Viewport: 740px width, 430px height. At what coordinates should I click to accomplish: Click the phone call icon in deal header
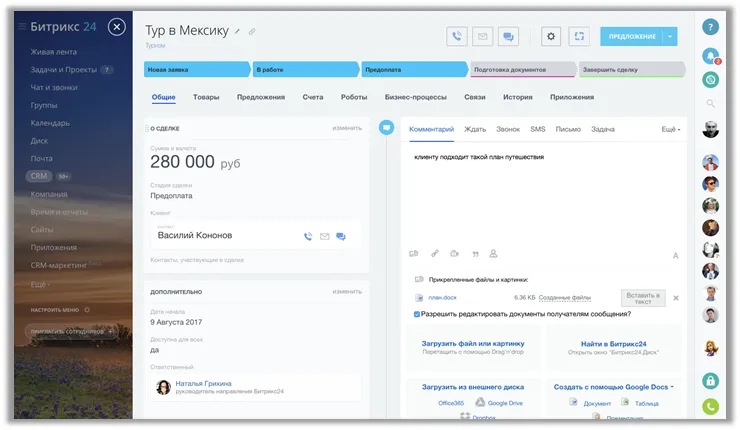pos(457,36)
